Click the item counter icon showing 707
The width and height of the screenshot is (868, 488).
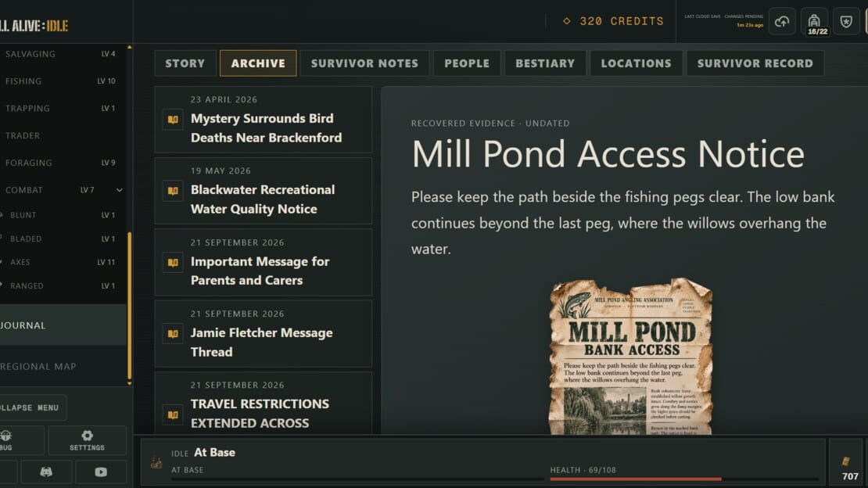click(x=846, y=461)
